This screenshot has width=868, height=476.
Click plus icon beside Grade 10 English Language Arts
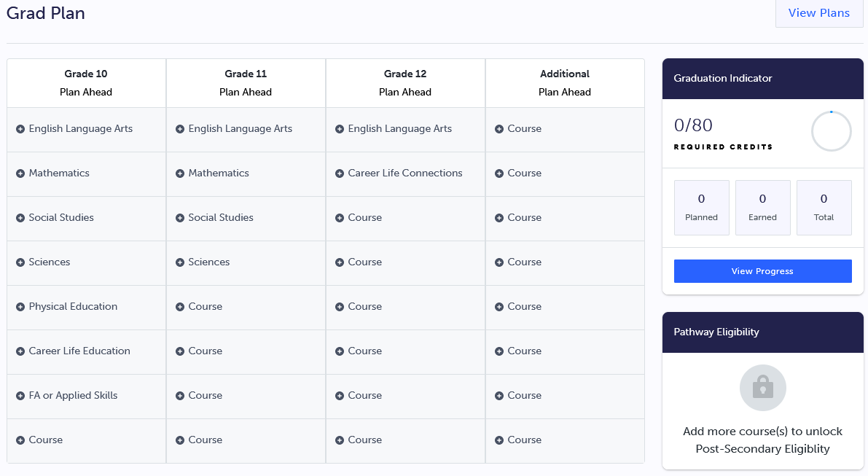(x=20, y=129)
